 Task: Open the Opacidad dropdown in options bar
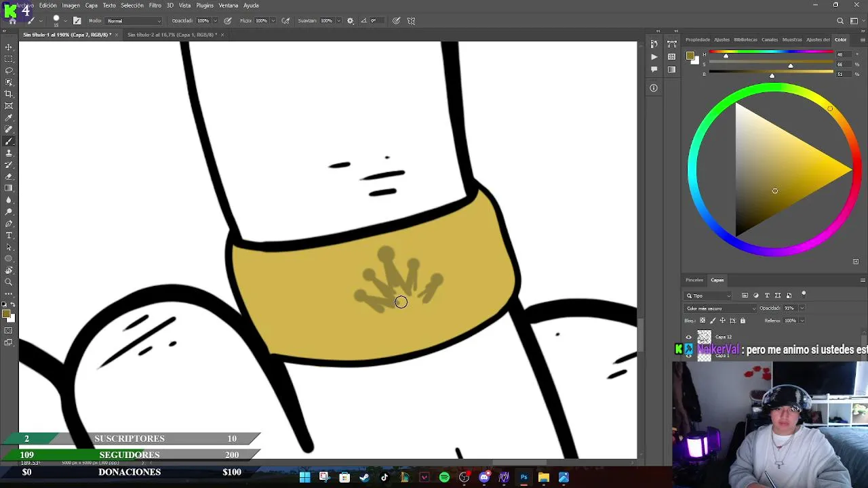pos(216,21)
